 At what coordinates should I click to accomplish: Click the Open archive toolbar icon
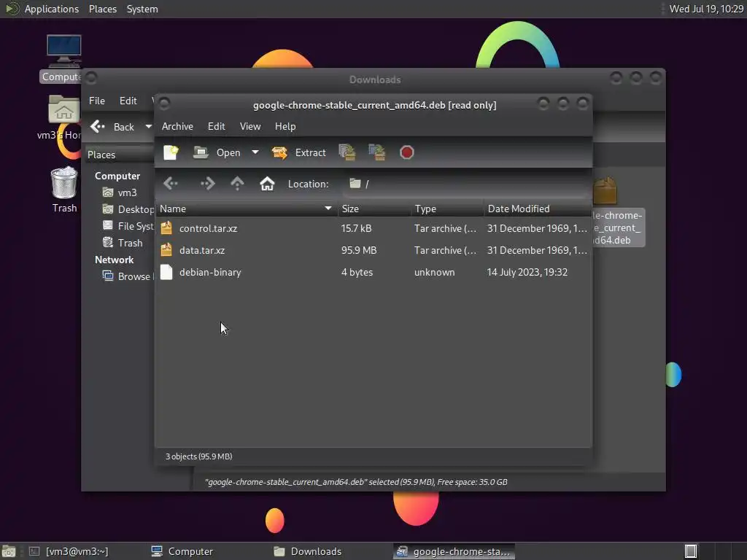pos(217,152)
